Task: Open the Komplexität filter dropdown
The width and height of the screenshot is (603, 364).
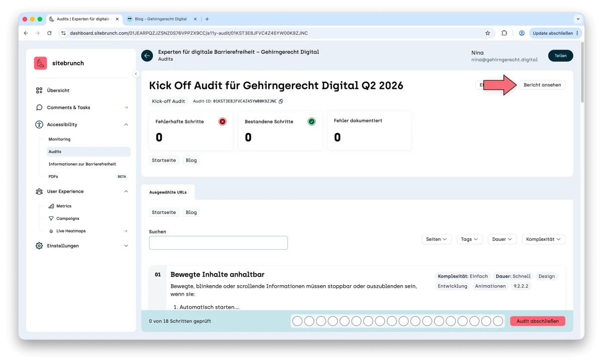Action: (544, 239)
